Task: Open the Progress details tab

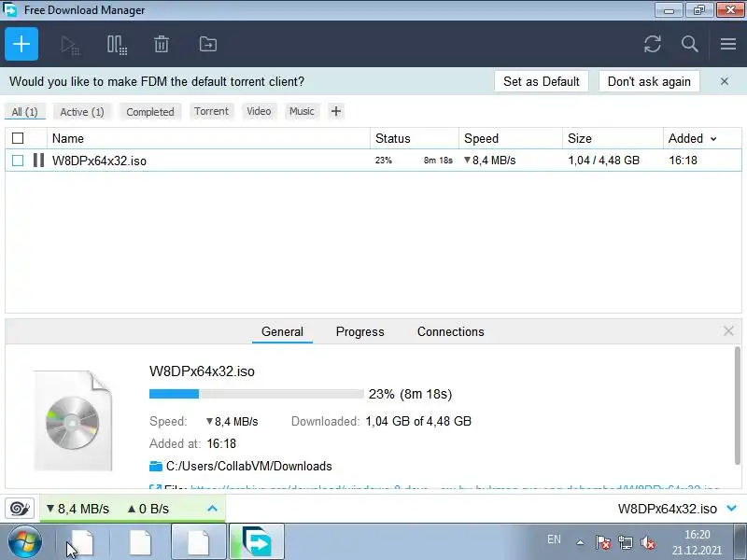Action: [359, 332]
